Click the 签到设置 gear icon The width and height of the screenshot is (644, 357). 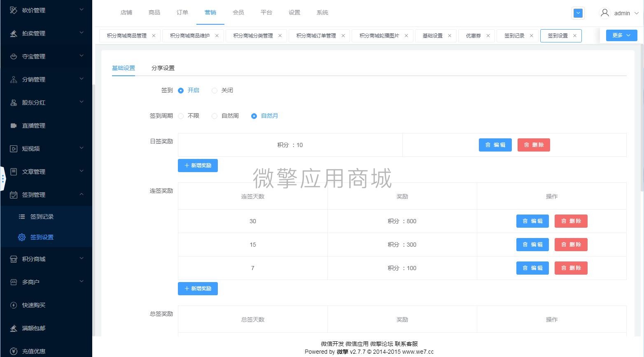click(x=22, y=237)
